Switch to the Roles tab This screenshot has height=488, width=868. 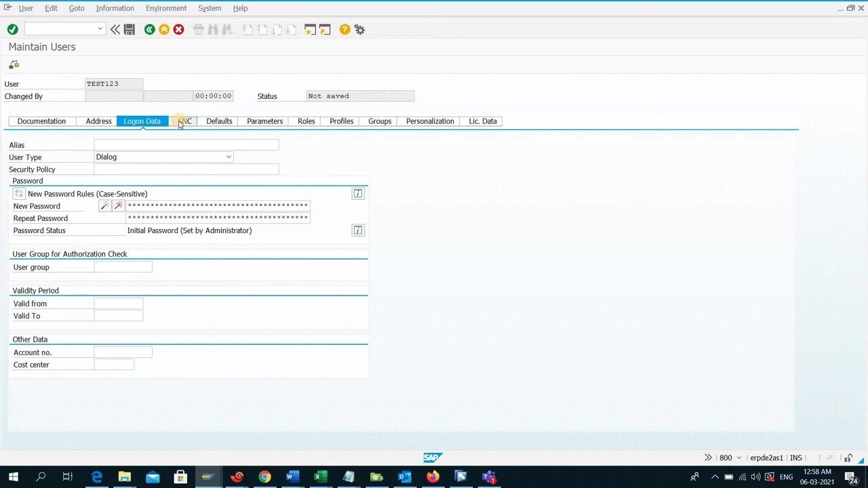point(307,121)
